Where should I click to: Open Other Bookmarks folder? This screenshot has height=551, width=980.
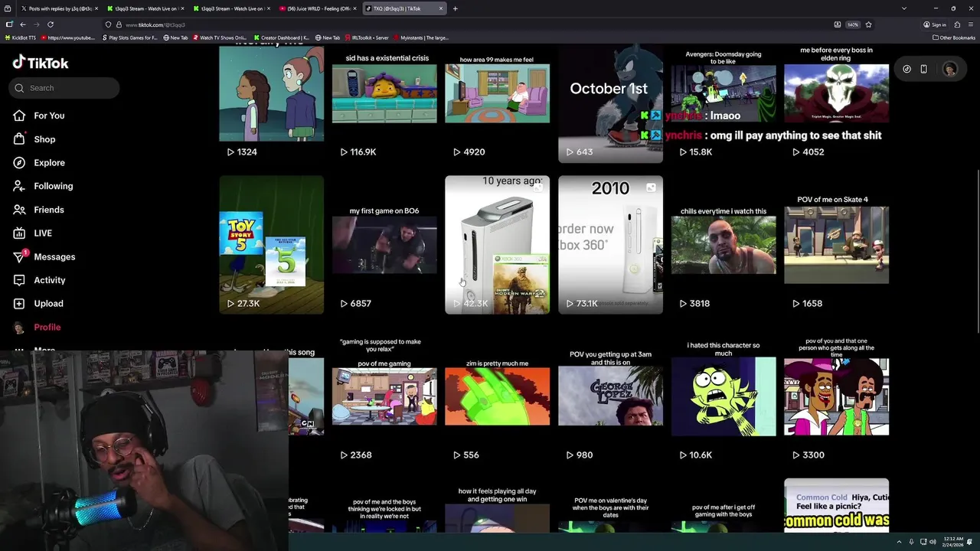point(954,37)
